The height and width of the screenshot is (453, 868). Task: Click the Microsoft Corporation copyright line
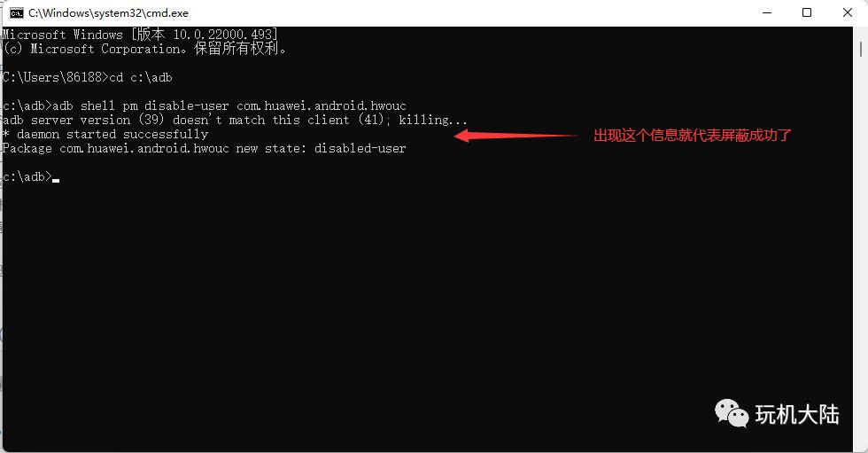144,49
